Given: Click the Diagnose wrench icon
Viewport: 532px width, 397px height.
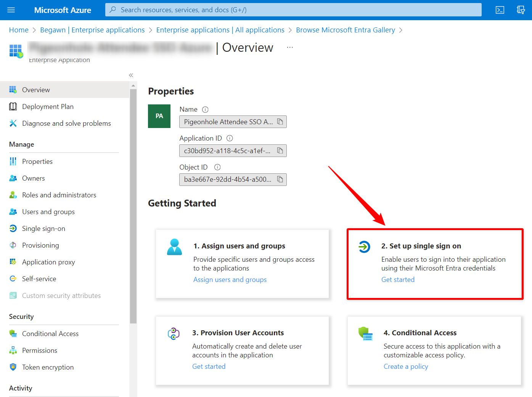Looking at the screenshot, I should click(13, 123).
